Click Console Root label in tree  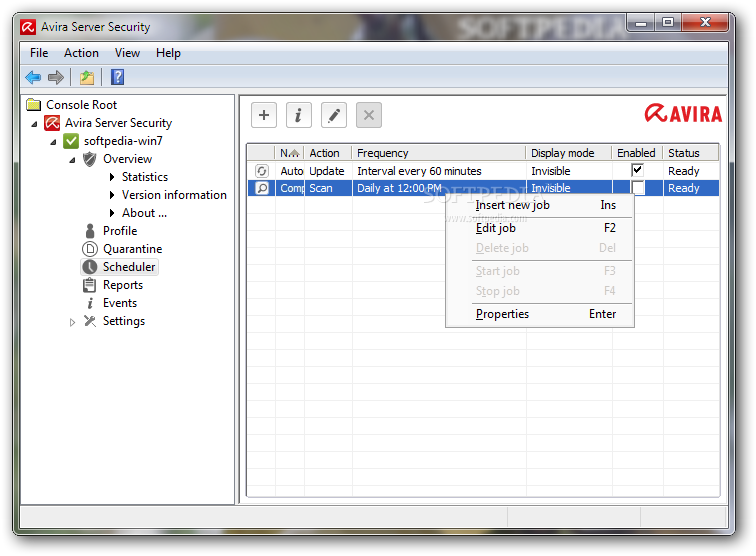pos(81,105)
